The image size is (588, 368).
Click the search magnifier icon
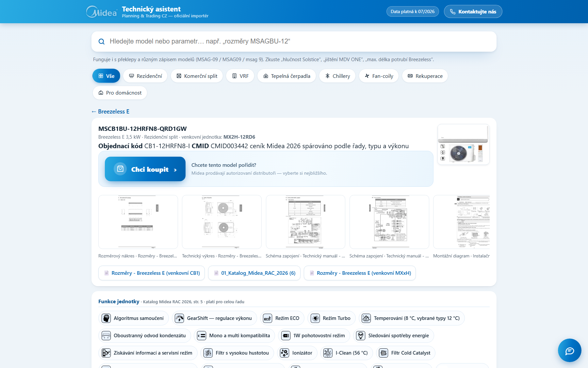click(102, 42)
